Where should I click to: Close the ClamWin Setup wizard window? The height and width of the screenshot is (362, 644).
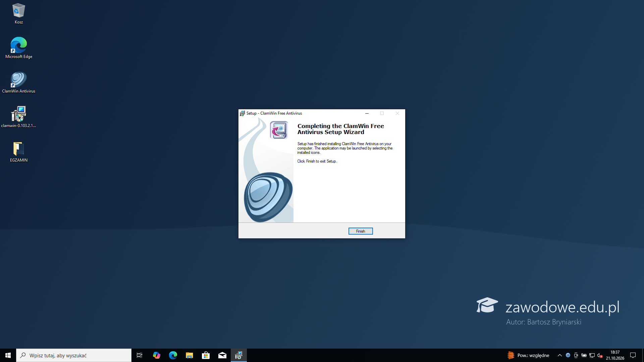397,113
